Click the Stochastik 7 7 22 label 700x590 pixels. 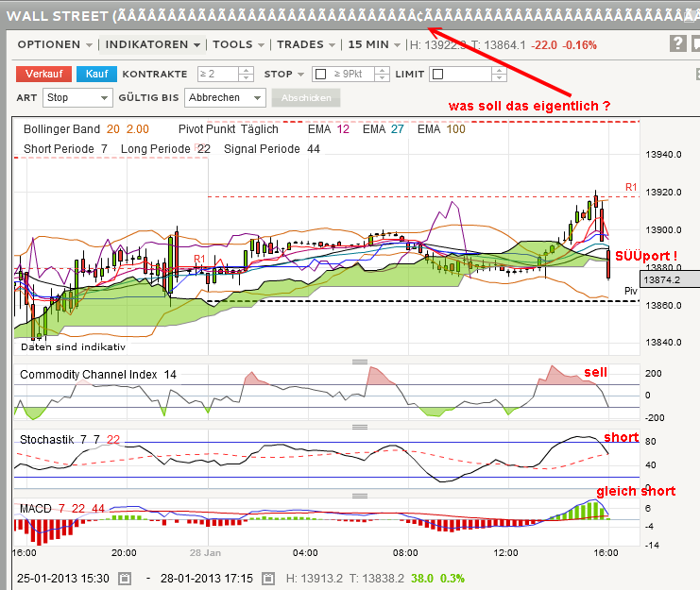point(70,440)
